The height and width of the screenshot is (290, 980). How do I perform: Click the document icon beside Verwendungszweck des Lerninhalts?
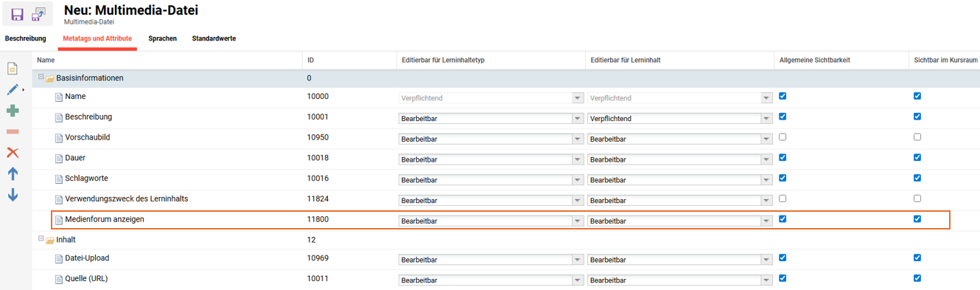(x=59, y=200)
